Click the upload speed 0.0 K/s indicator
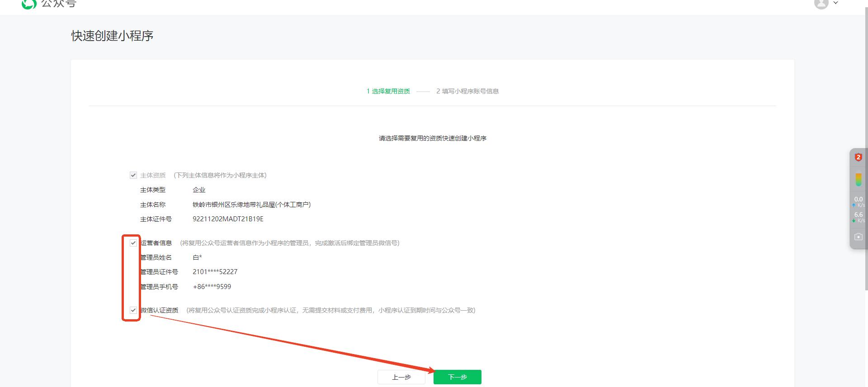 [x=858, y=201]
